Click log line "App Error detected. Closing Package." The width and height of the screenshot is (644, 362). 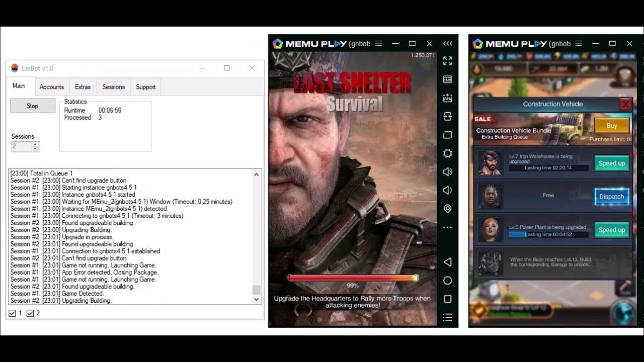point(84,272)
